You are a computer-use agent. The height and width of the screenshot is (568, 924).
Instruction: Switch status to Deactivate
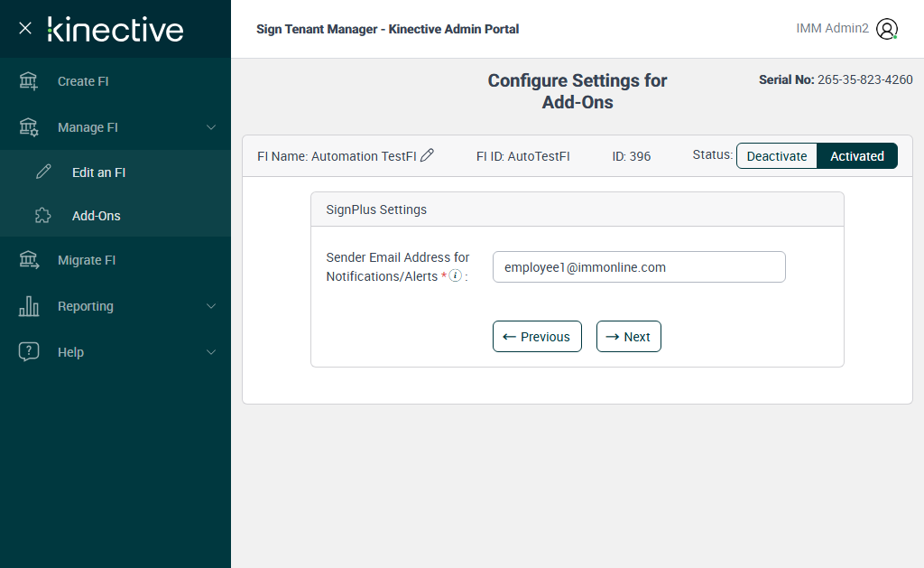tap(777, 156)
